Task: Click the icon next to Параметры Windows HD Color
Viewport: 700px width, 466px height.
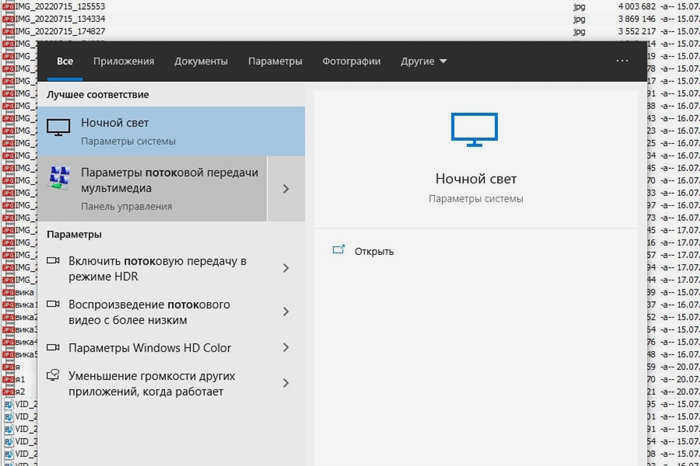Action: pyautogui.click(x=53, y=347)
